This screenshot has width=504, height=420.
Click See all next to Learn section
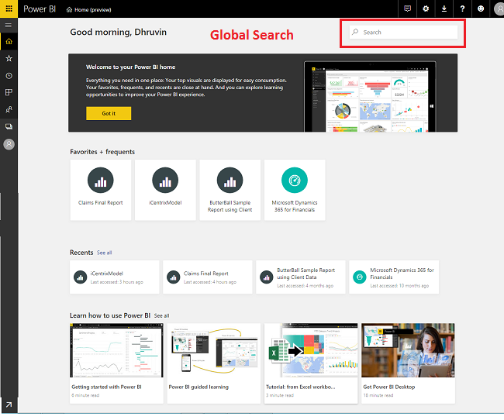162,316
